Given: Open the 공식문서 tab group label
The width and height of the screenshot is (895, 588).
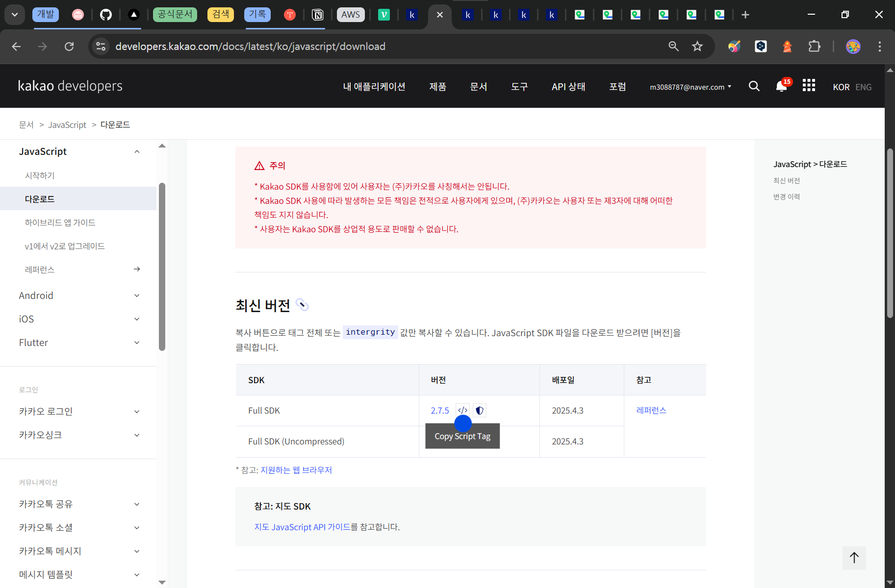Looking at the screenshot, I should pyautogui.click(x=175, y=14).
